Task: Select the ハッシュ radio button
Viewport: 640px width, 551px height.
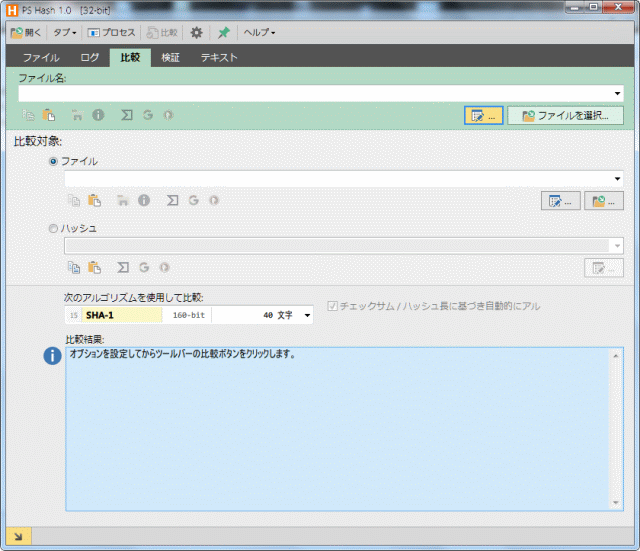Action: tap(53, 228)
